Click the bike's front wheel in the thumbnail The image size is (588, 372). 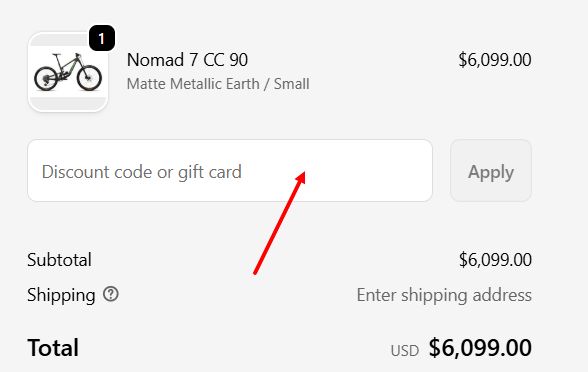89,78
